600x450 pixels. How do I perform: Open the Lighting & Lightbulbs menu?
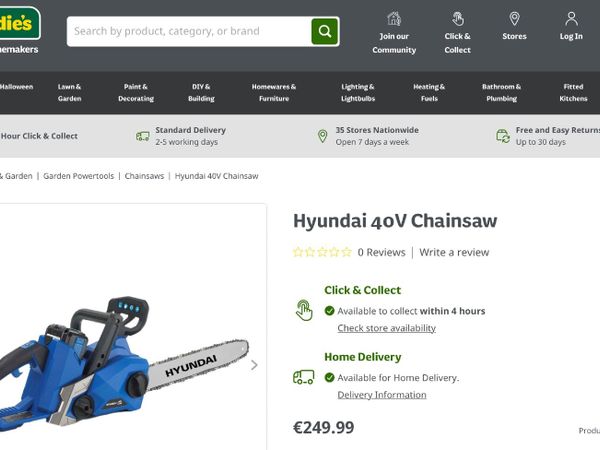358,93
